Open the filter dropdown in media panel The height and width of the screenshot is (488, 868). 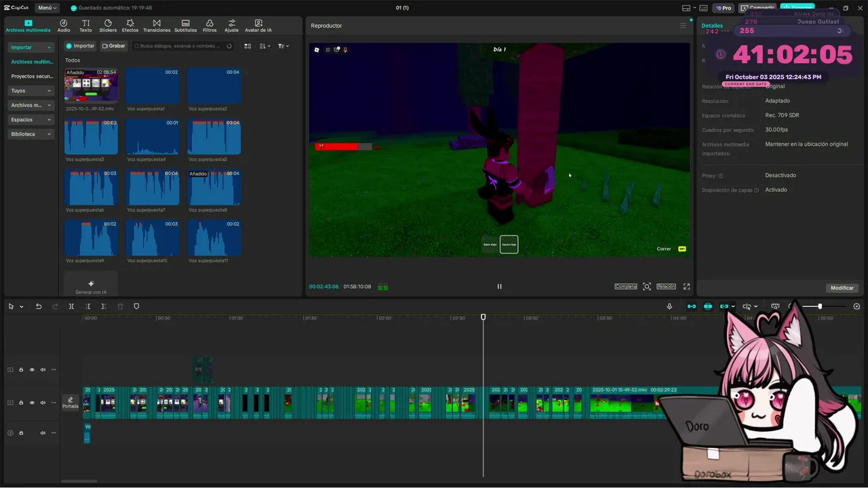click(283, 46)
